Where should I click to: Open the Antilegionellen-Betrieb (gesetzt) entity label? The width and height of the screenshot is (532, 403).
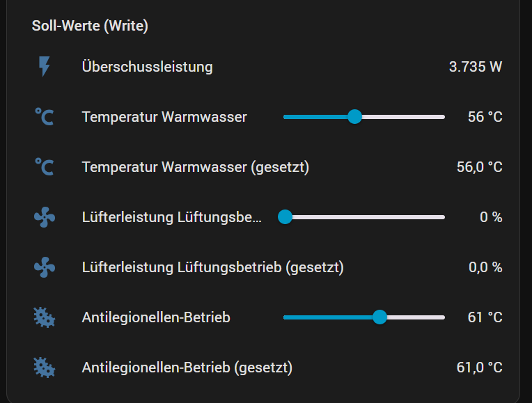pos(187,368)
